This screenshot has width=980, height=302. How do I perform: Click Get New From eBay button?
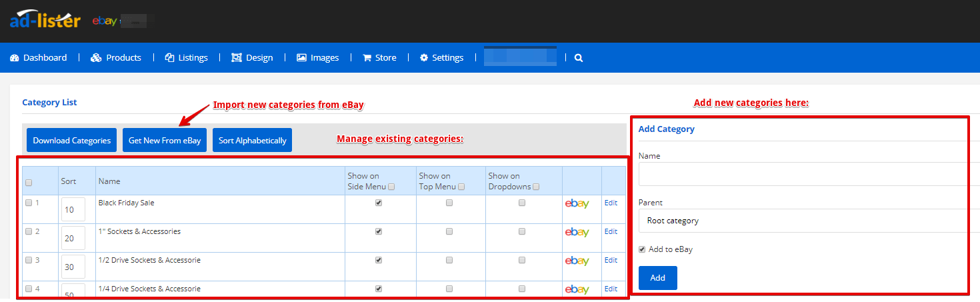tap(165, 140)
